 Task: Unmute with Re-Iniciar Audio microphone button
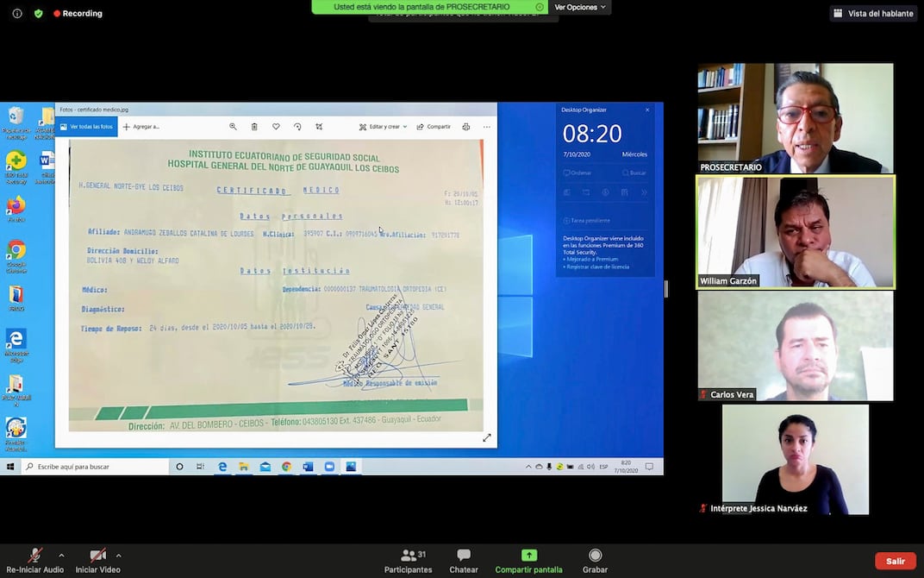point(34,556)
